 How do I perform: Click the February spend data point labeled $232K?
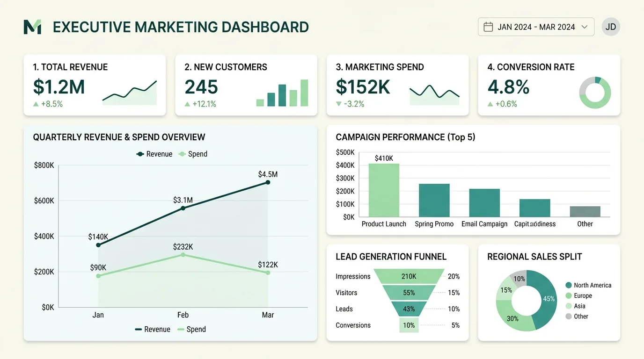[x=183, y=255]
